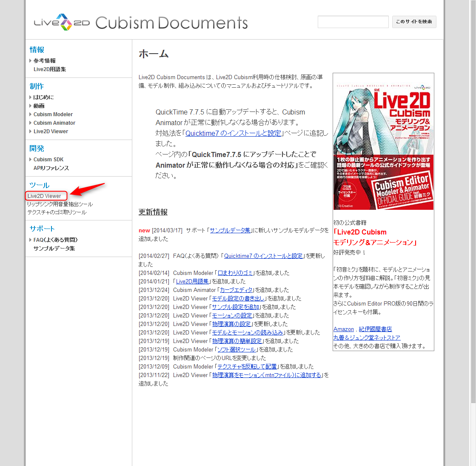Open 物理演算をモーション(mtnファイル)に追加する link
This screenshot has width=476, height=466.
[267, 375]
